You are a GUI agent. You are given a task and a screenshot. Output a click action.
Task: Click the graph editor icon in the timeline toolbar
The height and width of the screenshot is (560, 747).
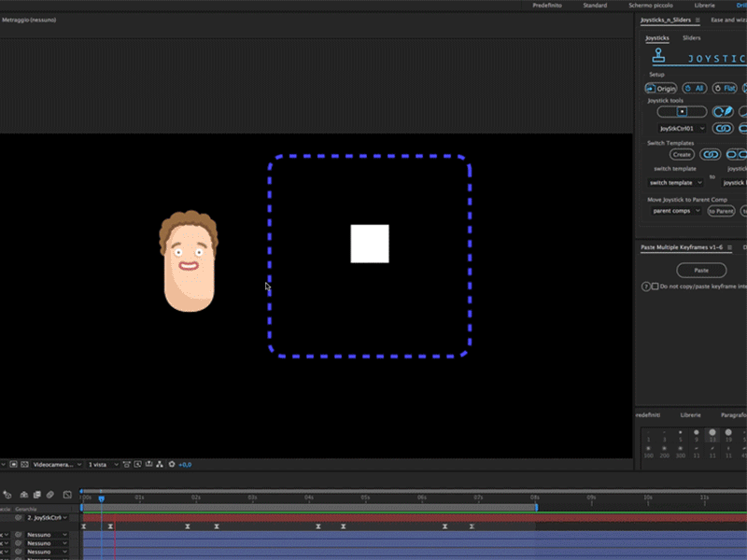pyautogui.click(x=68, y=494)
